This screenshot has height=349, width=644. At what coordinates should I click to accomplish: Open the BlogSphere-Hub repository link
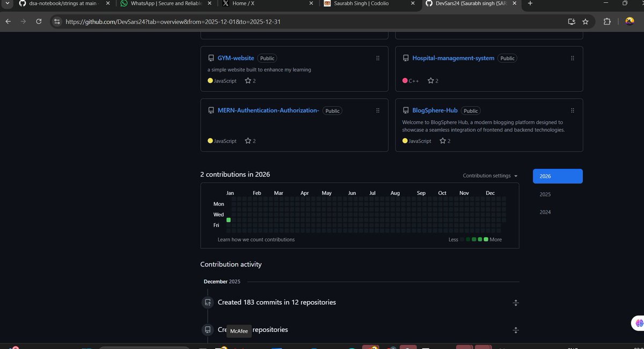pos(435,110)
